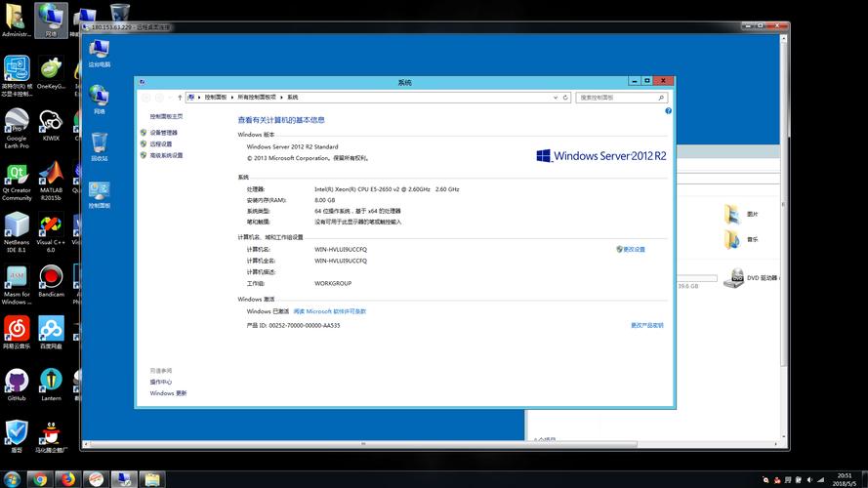Open Administrator folder on local desktop
Image resolution: width=868 pixels, height=488 pixels.
pyautogui.click(x=16, y=20)
